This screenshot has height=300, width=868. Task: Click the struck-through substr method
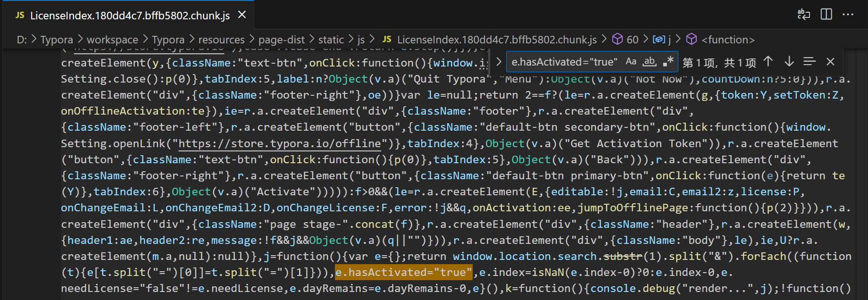[623, 256]
